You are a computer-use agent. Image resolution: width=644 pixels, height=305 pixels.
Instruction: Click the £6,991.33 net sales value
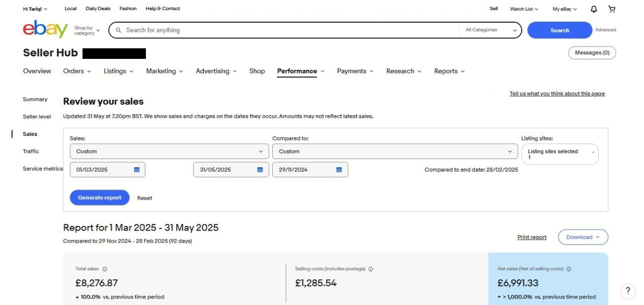point(518,283)
